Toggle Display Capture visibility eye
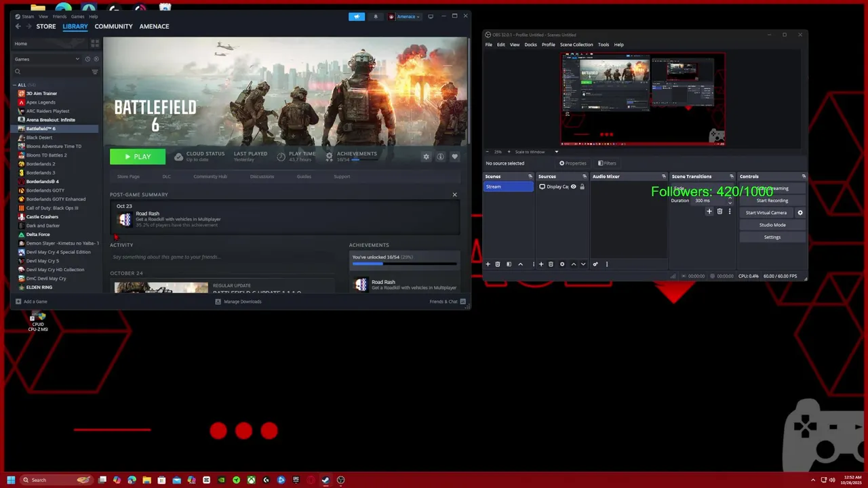This screenshot has height=488, width=868. click(573, 186)
